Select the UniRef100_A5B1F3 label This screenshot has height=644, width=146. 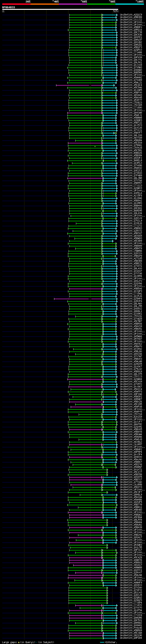pos(131,47)
